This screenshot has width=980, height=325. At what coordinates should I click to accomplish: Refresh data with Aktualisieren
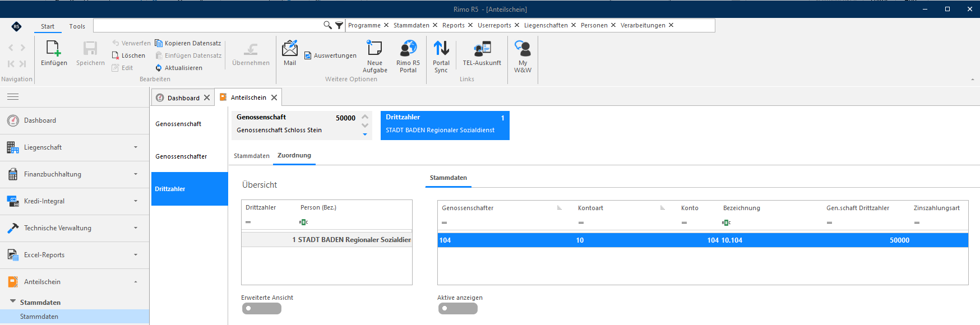179,68
